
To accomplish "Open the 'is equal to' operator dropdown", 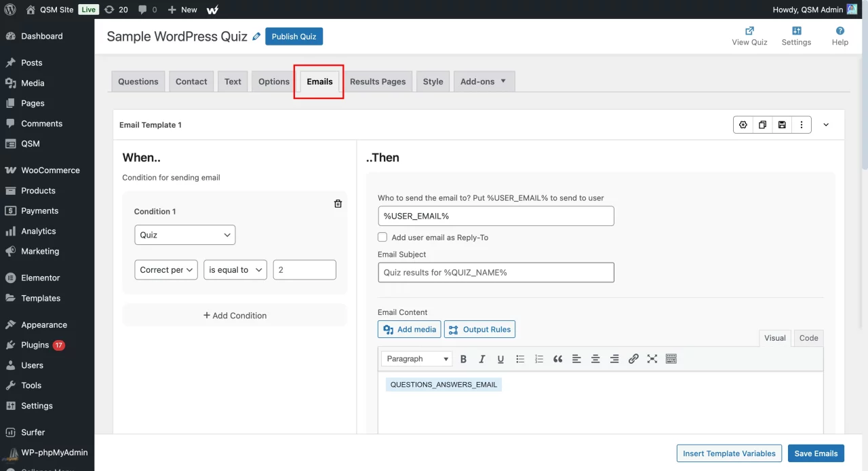I will click(x=235, y=270).
